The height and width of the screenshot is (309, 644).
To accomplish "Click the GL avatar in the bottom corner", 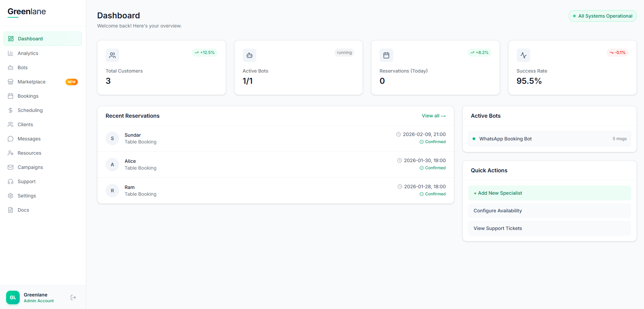I will [13, 297].
